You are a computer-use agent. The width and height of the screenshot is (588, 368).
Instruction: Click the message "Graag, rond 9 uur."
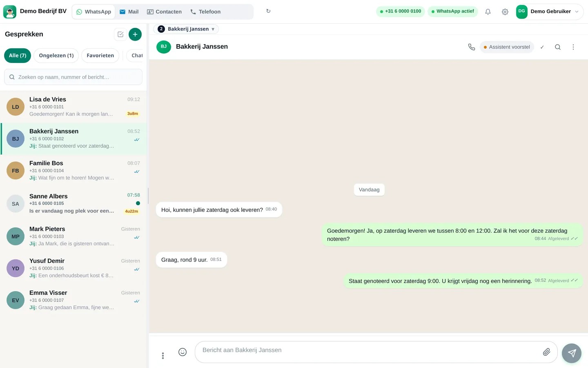click(x=192, y=260)
